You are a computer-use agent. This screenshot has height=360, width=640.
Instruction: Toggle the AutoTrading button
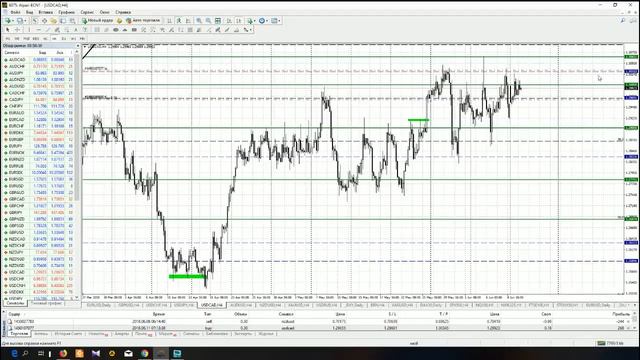pyautogui.click(x=143, y=20)
